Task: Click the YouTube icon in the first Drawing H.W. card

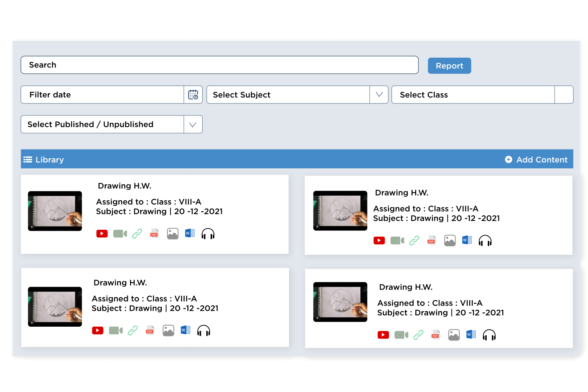Action: click(x=102, y=234)
